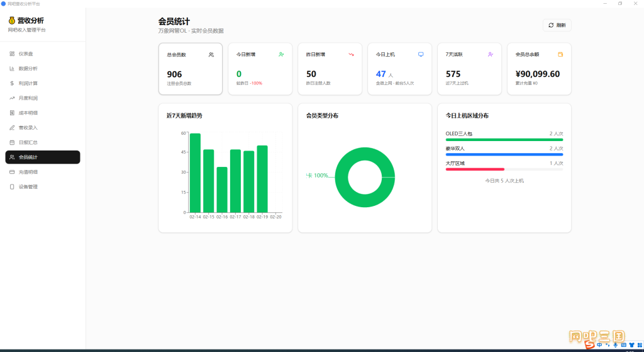Click the 02-15 bar in trend chart
This screenshot has width=644, height=352.
[x=209, y=181]
